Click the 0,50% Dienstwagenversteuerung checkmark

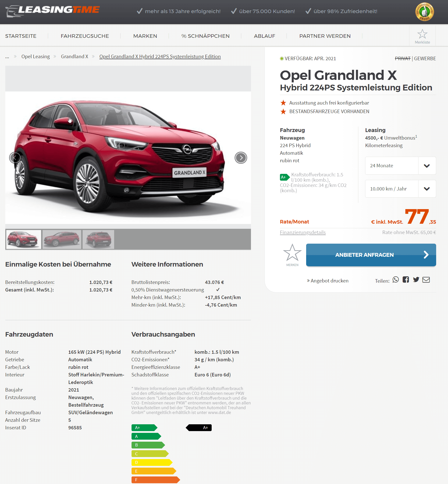click(218, 290)
